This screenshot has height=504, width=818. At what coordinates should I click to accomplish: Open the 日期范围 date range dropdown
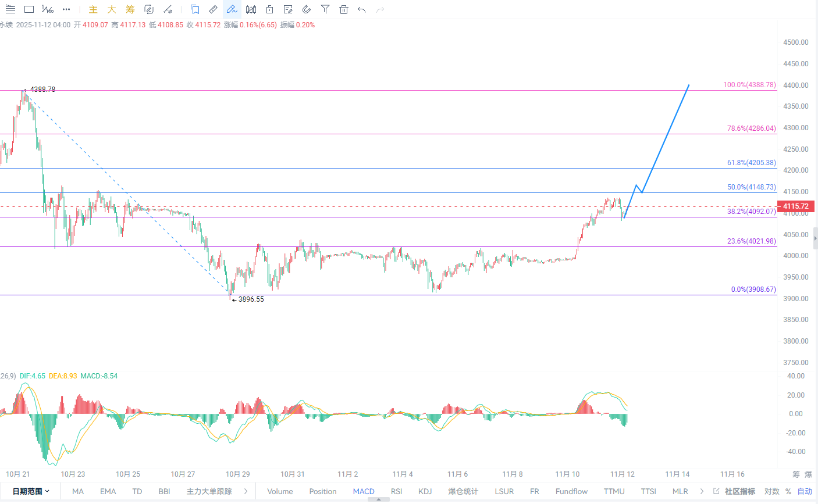[31, 491]
